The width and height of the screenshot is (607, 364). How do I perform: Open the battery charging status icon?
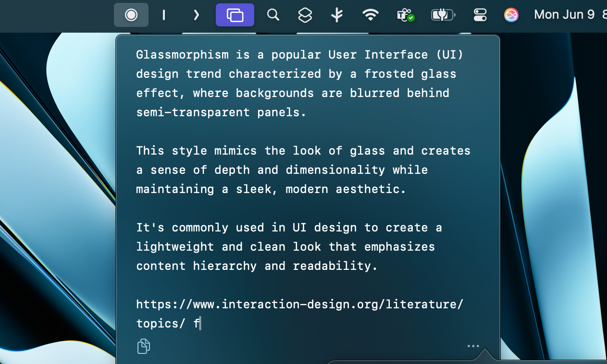tap(443, 14)
